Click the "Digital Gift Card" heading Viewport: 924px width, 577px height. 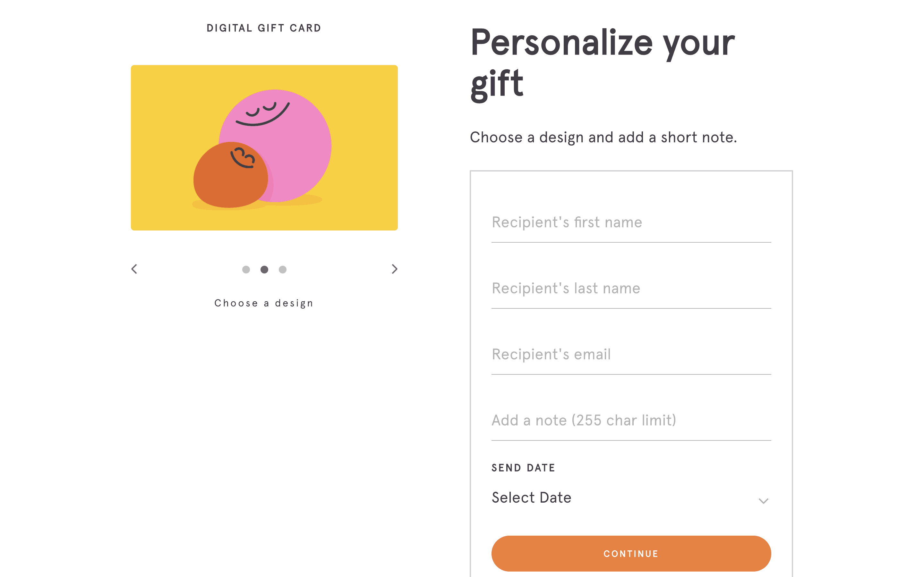pos(264,28)
